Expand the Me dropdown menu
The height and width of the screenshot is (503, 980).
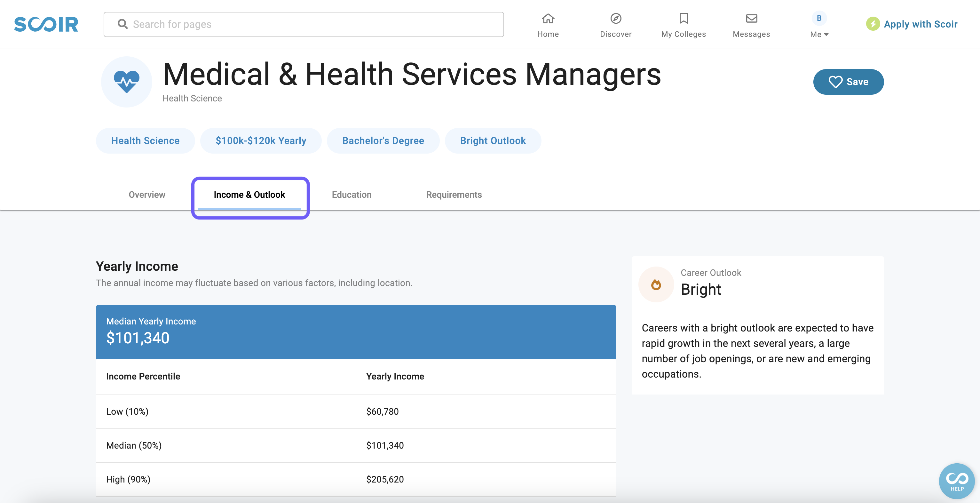point(819,34)
